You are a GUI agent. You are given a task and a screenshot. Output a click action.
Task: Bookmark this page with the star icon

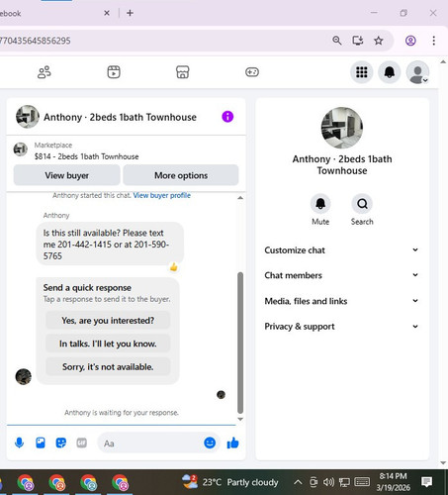click(379, 41)
